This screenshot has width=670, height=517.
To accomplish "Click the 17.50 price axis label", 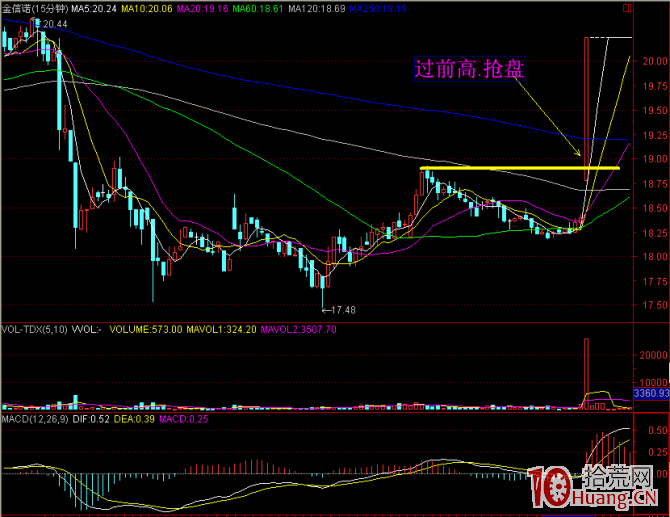I will pyautogui.click(x=655, y=305).
